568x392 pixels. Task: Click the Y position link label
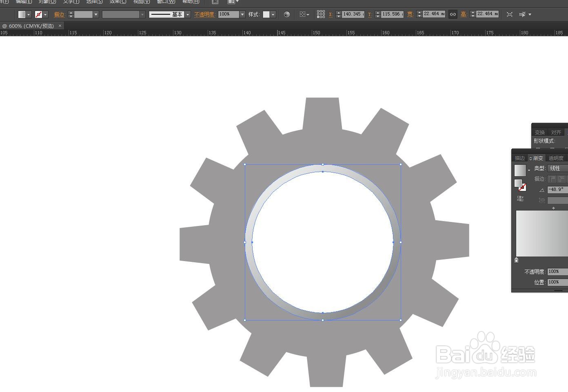point(370,14)
